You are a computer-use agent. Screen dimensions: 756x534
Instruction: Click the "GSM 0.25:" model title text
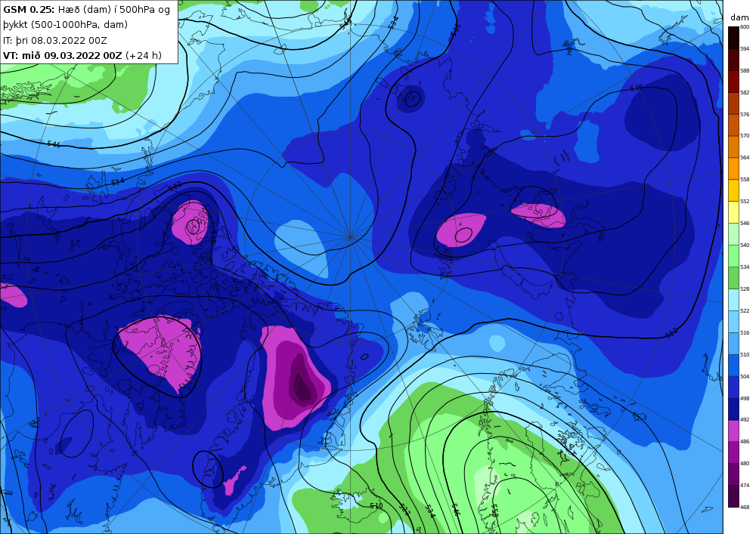point(29,10)
